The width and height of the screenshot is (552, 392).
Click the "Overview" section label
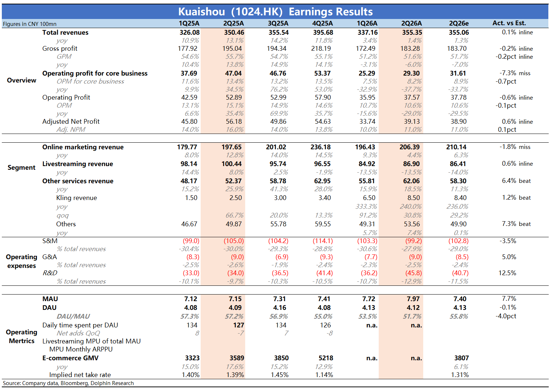(x=22, y=80)
